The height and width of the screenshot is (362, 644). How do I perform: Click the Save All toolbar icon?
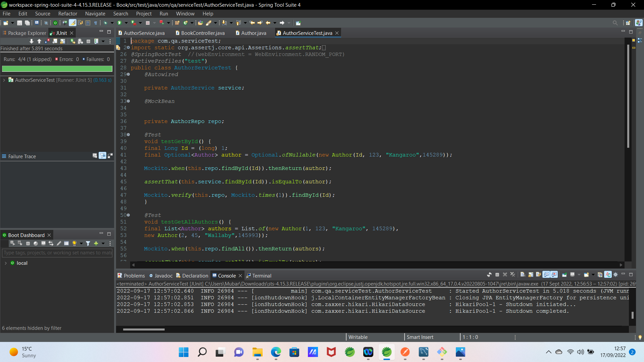[x=28, y=23]
